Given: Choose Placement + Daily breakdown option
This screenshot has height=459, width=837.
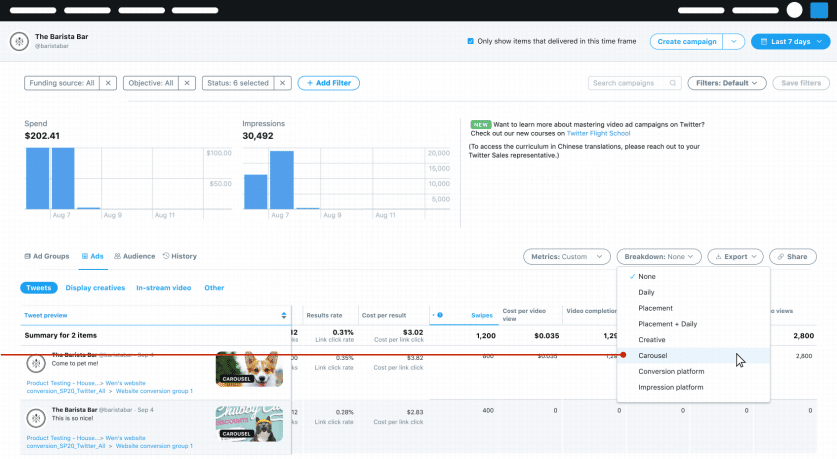Looking at the screenshot, I should click(x=668, y=324).
